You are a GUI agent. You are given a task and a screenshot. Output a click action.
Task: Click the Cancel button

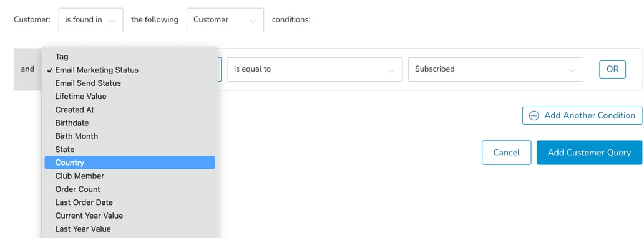click(507, 153)
